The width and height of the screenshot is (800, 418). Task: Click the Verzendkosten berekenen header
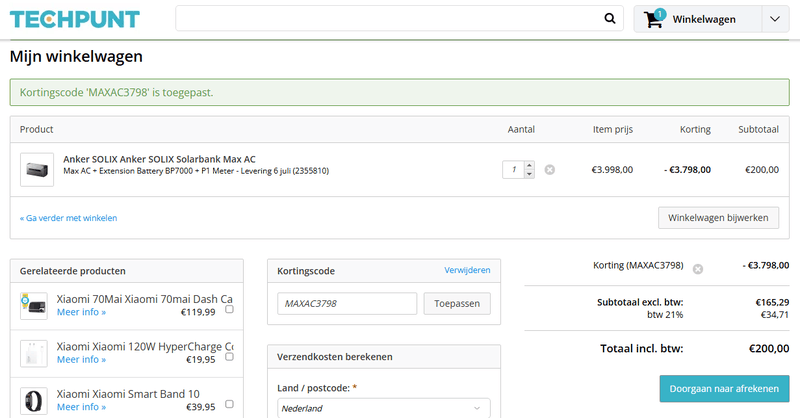click(335, 357)
